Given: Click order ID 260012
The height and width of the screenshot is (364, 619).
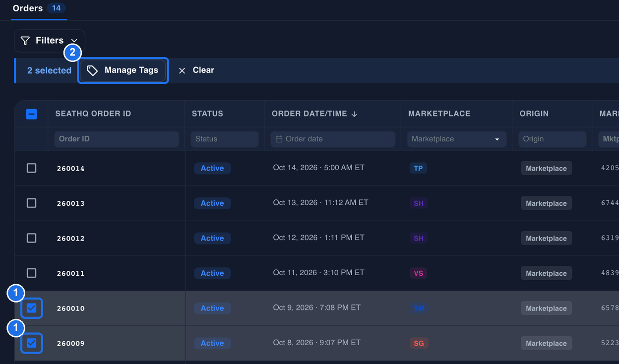Looking at the screenshot, I should (71, 239).
